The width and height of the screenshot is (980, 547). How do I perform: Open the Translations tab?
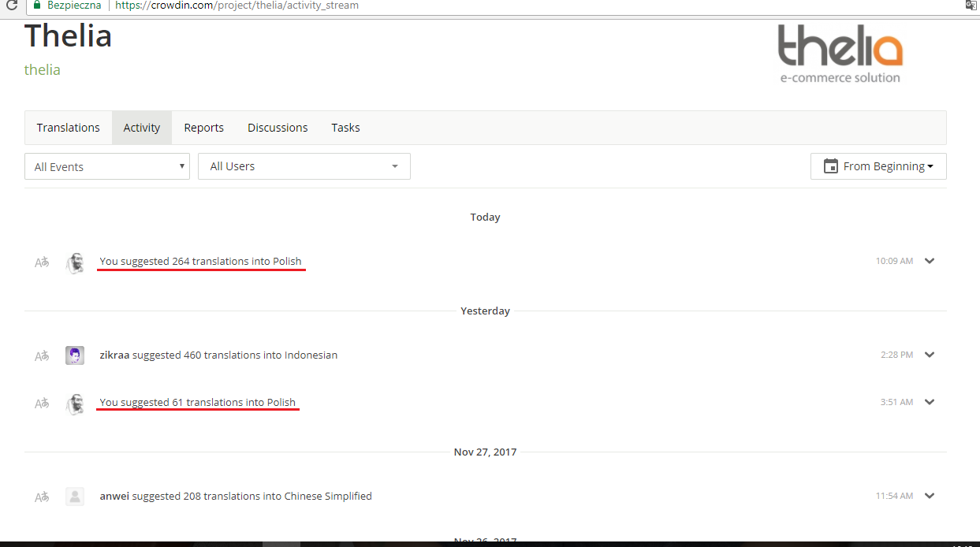(x=69, y=128)
